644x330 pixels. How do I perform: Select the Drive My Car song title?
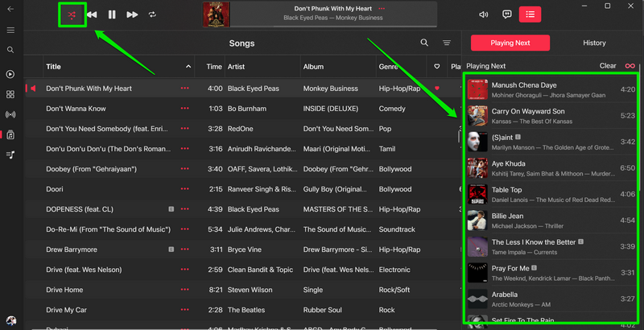66,310
